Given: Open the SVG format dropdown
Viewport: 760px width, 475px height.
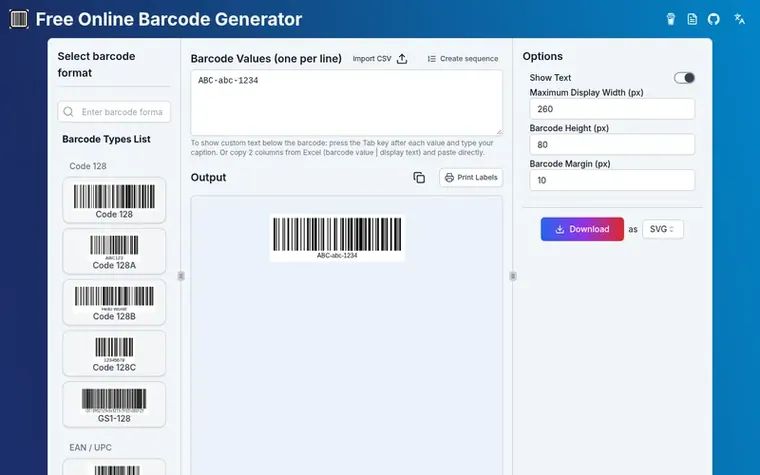Looking at the screenshot, I should pyautogui.click(x=663, y=229).
